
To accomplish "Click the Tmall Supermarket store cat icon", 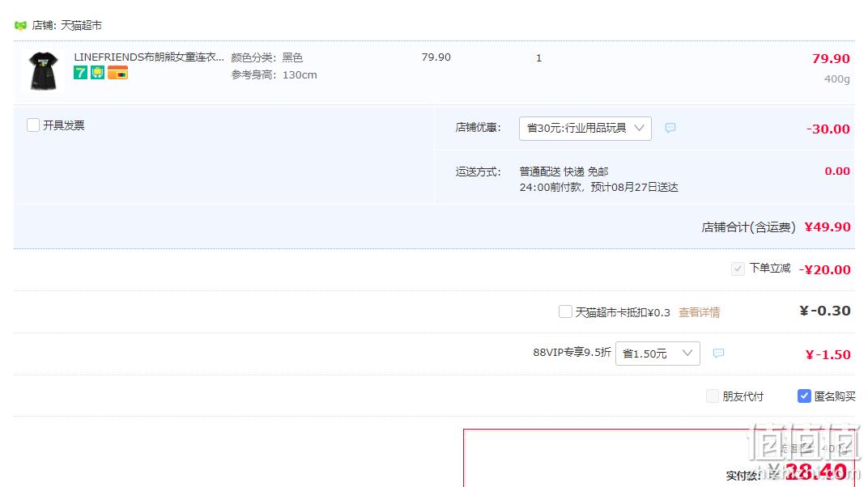I will click(x=20, y=25).
